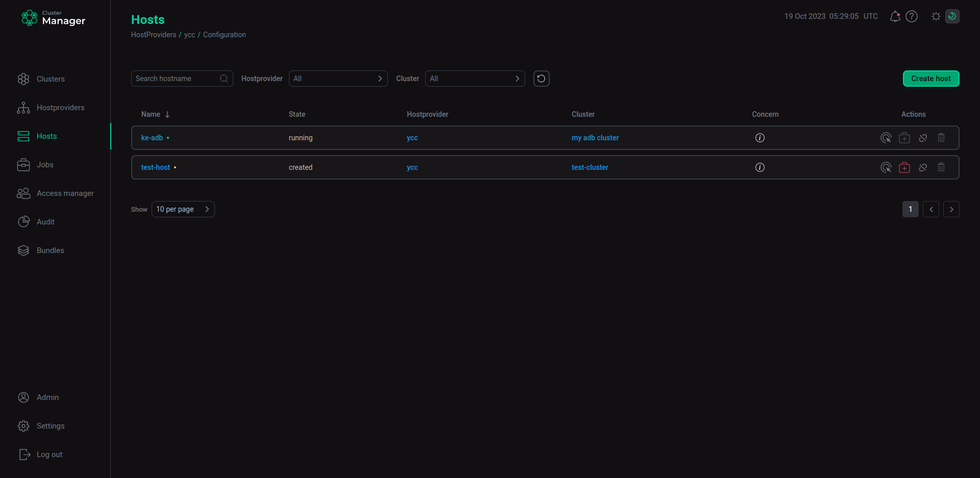Click the Audit pie-chart icon
Image resolution: width=980 pixels, height=478 pixels.
[x=23, y=222]
